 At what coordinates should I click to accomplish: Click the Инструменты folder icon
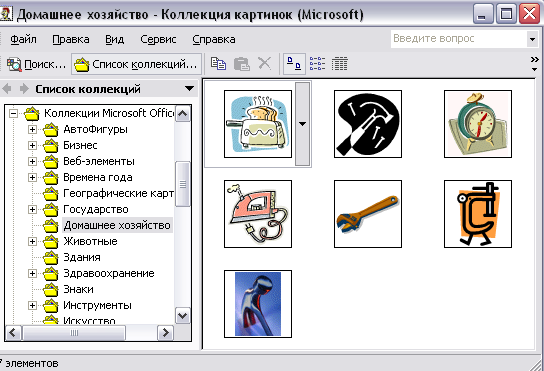click(x=51, y=305)
